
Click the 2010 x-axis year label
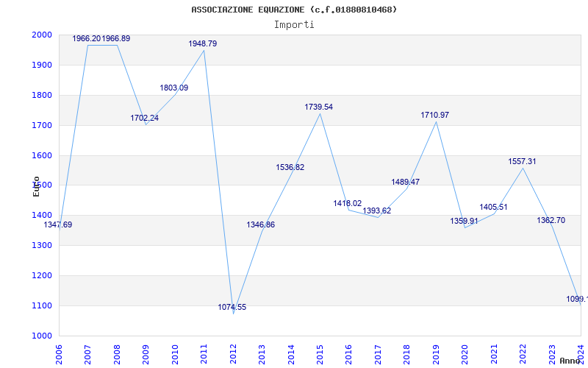(175, 354)
